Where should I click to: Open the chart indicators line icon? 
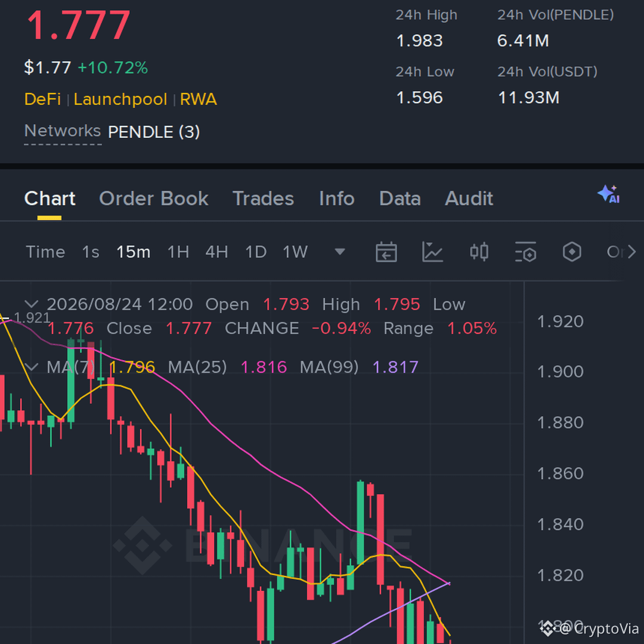432,252
